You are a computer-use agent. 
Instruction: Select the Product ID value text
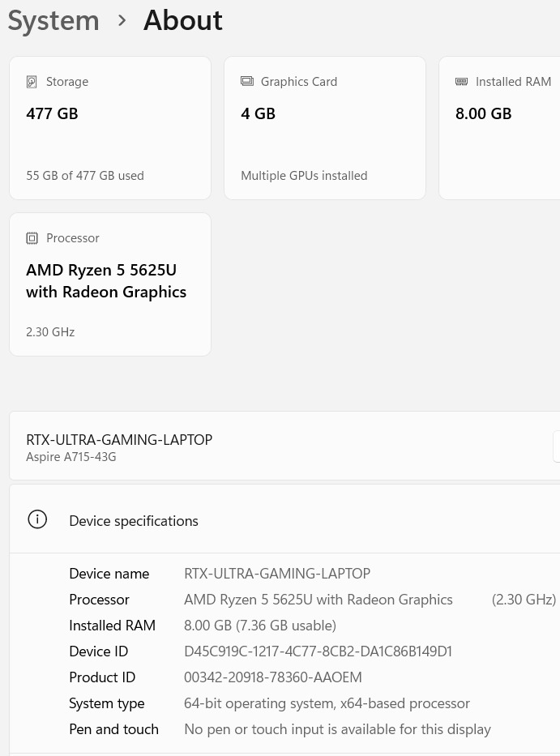[273, 677]
